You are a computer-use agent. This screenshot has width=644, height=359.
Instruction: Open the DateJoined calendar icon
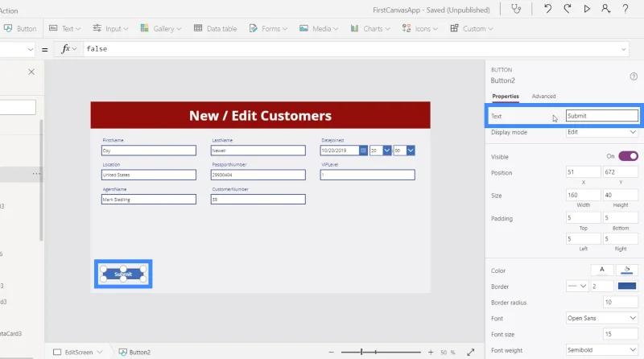point(363,151)
